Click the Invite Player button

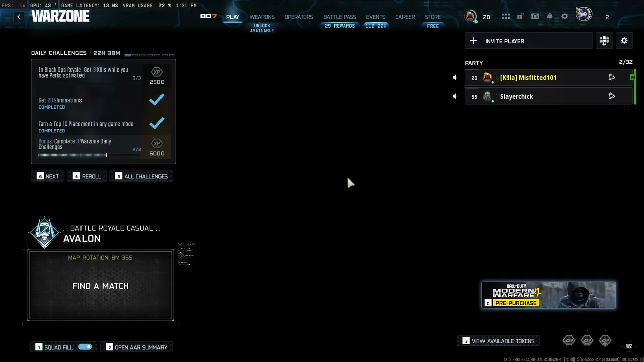coord(529,41)
